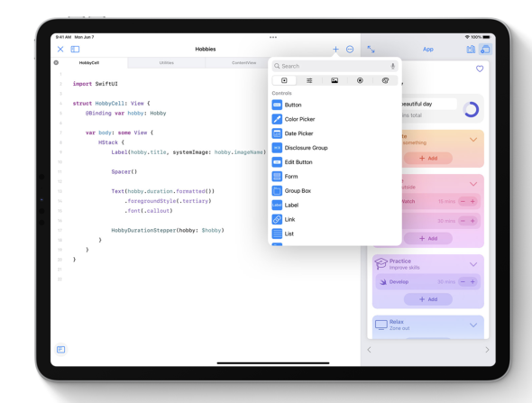Decrease the Develop duration with minus
This screenshot has height=403, width=532.
pos(463,282)
